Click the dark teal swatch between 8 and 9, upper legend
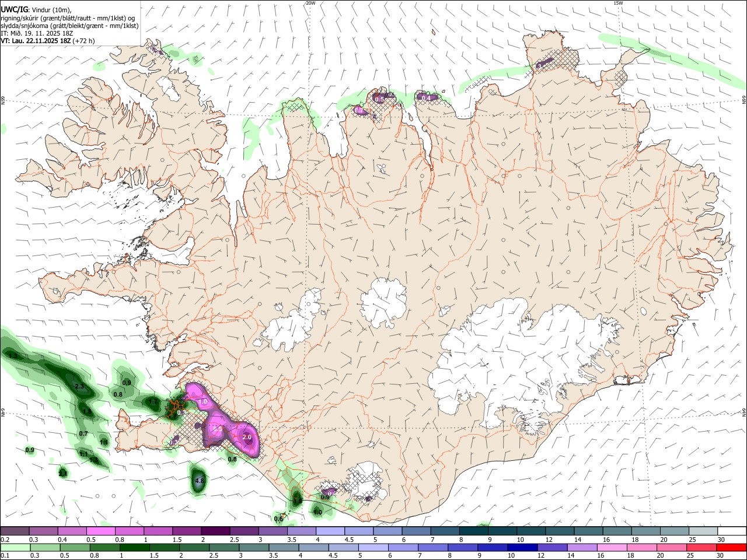Screen dimensions: 747x560 [473, 531]
